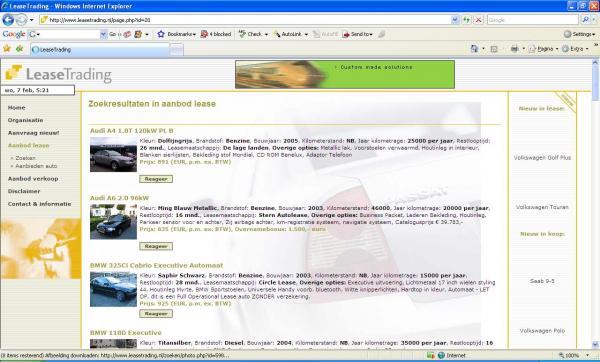
Task: Click the search magnifier icon
Action: click(585, 20)
